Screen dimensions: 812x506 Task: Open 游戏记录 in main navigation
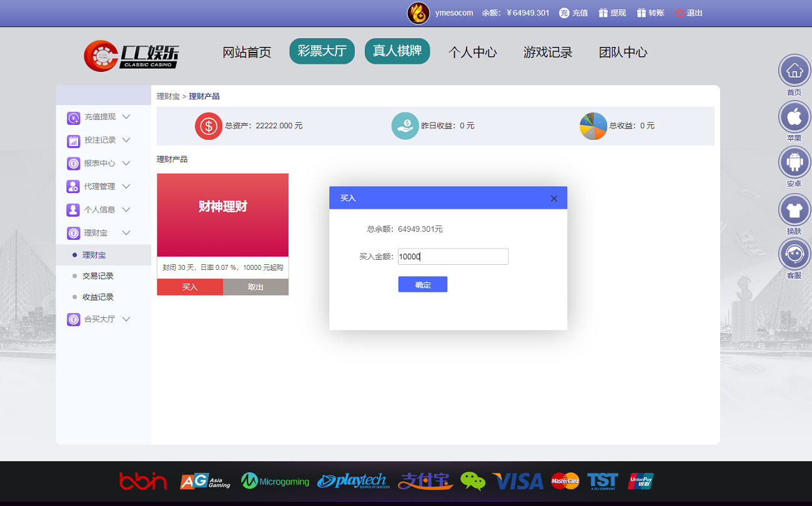[548, 52]
